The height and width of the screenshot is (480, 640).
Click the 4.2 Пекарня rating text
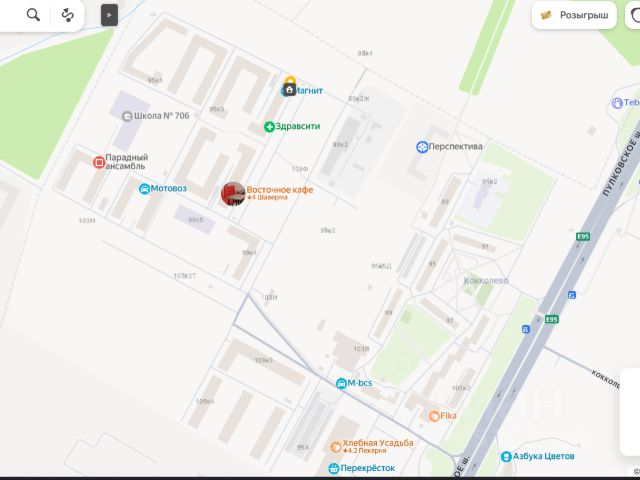364,451
